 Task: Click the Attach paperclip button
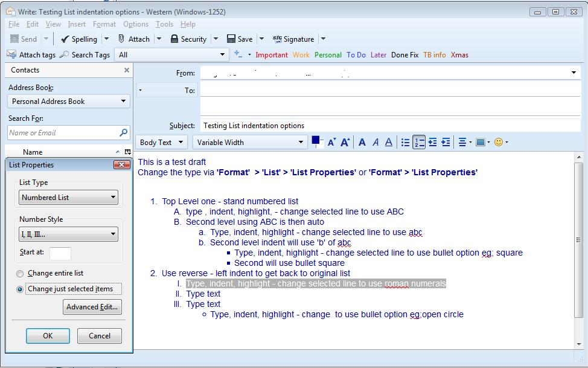pos(133,39)
